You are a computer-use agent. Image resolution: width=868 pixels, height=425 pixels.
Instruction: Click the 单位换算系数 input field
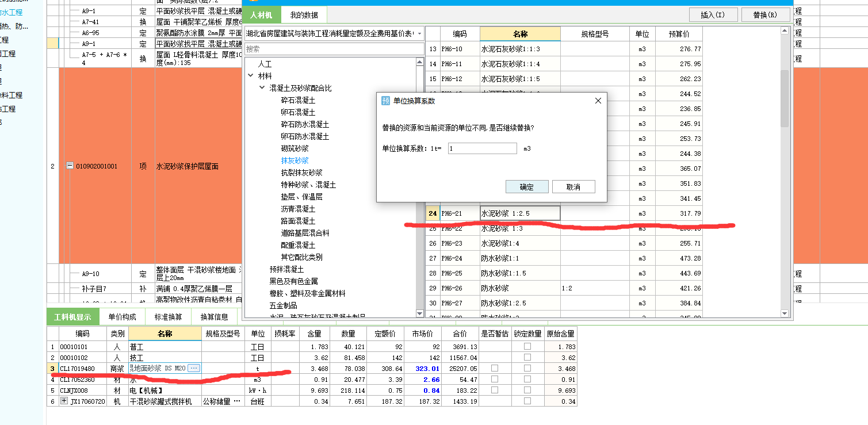pyautogui.click(x=482, y=148)
